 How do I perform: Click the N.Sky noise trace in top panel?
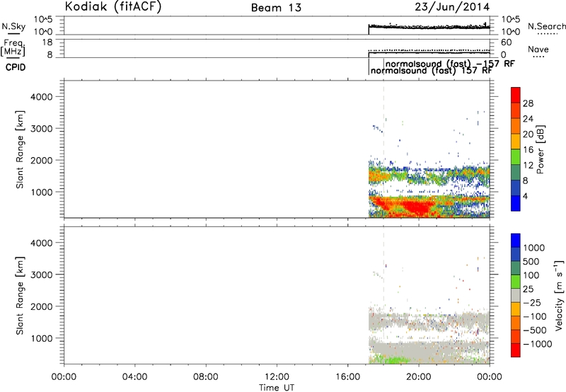[x=429, y=27]
